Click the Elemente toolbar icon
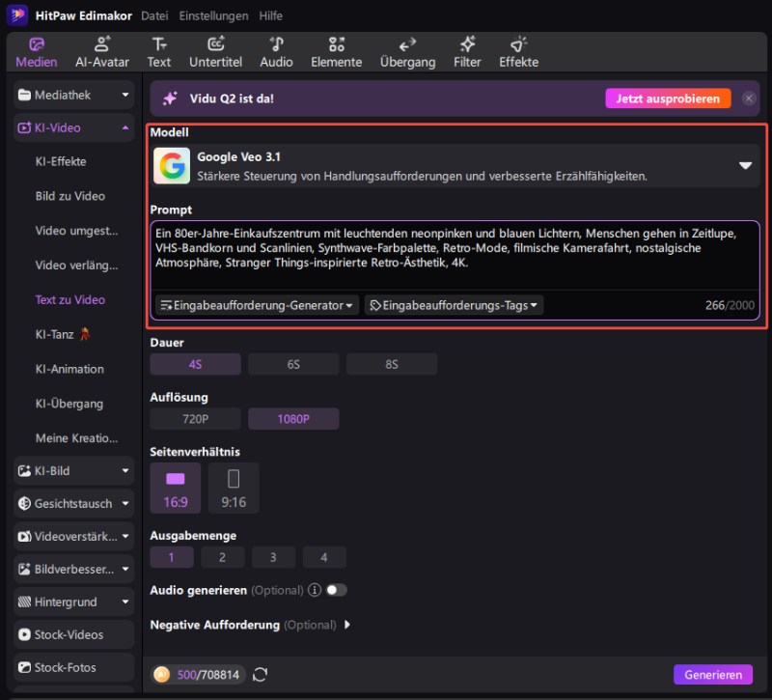This screenshot has width=772, height=700. 336,52
